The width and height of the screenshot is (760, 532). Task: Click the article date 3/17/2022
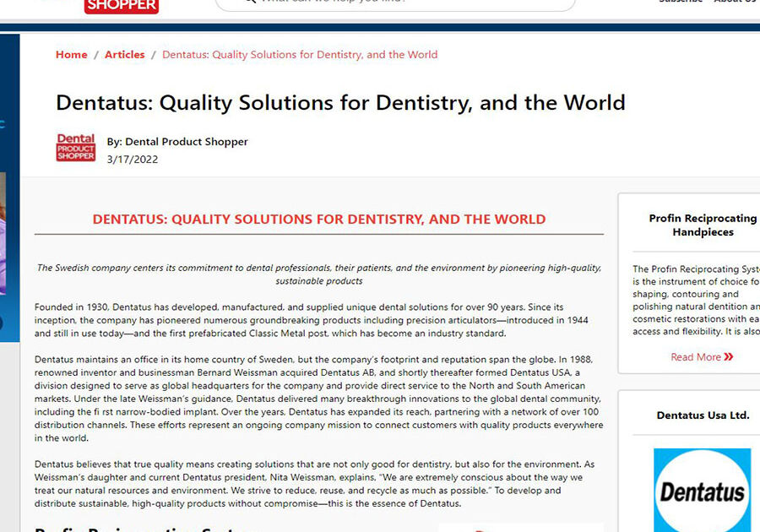tap(132, 159)
